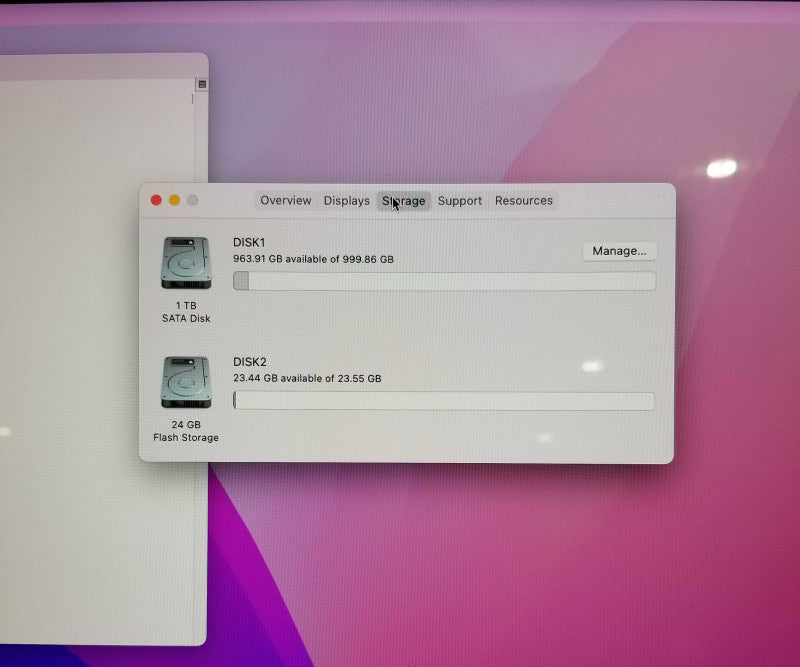Click the disabled gray zoom button
This screenshot has height=667, width=800.
coord(192,200)
